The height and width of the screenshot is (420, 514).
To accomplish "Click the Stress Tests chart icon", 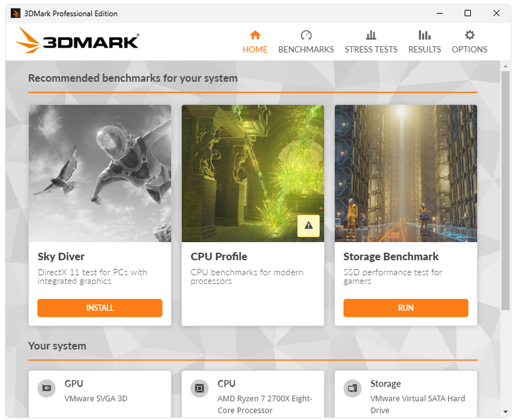I will tap(371, 35).
